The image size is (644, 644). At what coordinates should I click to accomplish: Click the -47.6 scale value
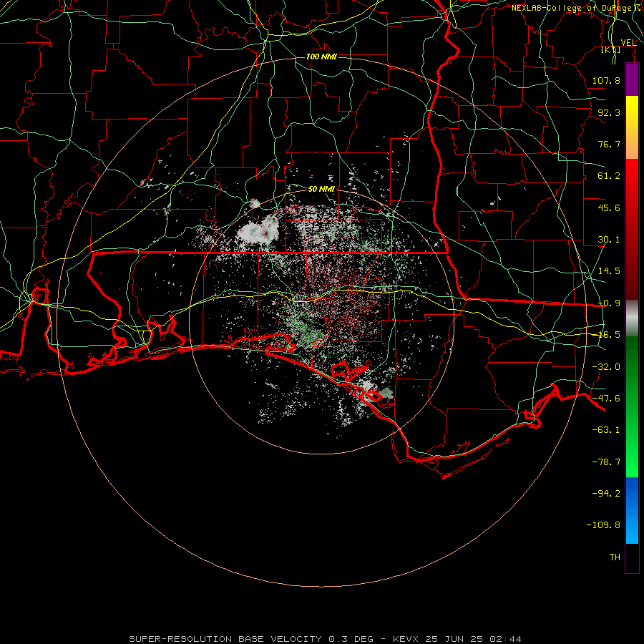606,399
